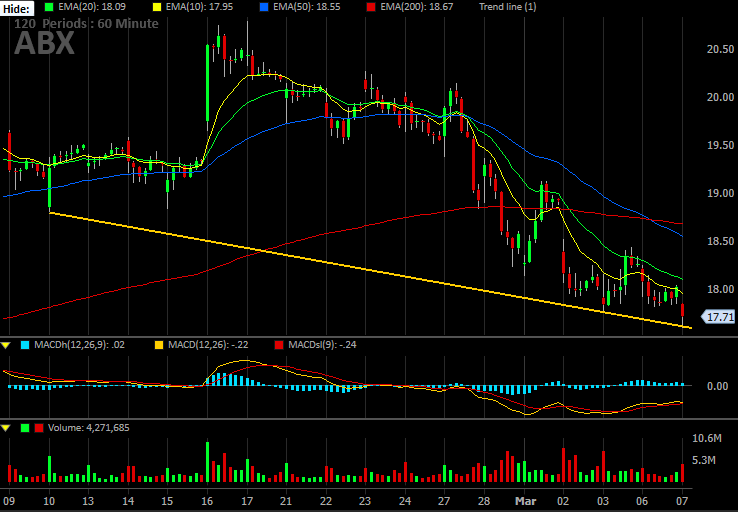Click the 02 date axis label
738x512 pixels.
pos(563,500)
